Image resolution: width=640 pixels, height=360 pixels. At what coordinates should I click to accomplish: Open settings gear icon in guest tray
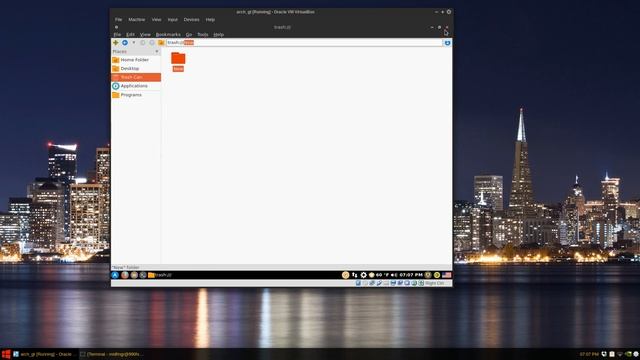coord(363,275)
